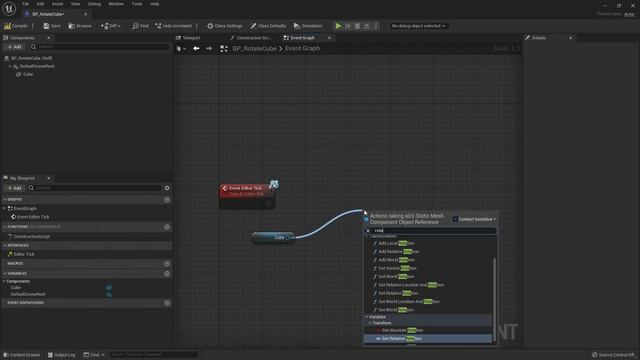This screenshot has width=640, height=360.
Task: Switch to the Construction Script tab
Action: tap(251, 38)
